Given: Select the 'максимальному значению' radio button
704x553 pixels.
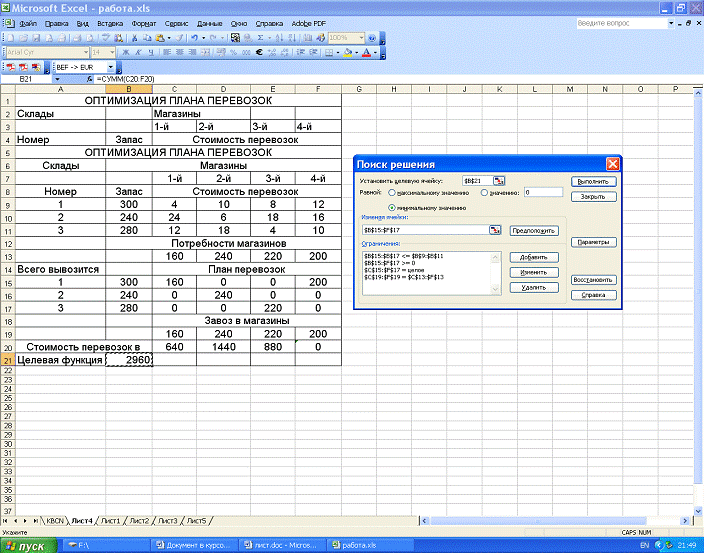Looking at the screenshot, I should 392,192.
